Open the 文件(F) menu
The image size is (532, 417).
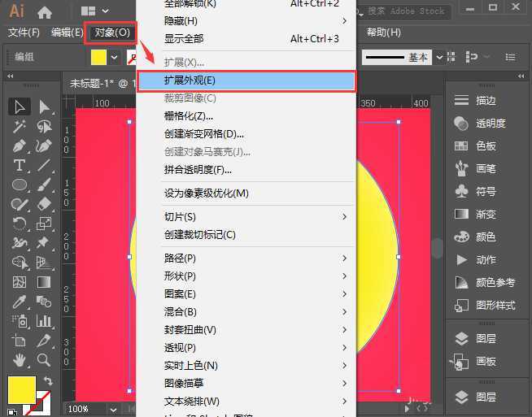[24, 33]
